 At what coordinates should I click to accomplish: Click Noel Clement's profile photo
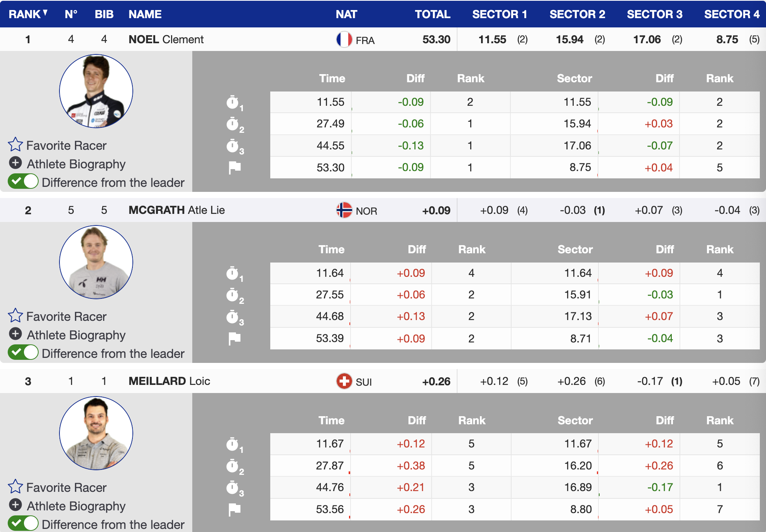(x=96, y=91)
